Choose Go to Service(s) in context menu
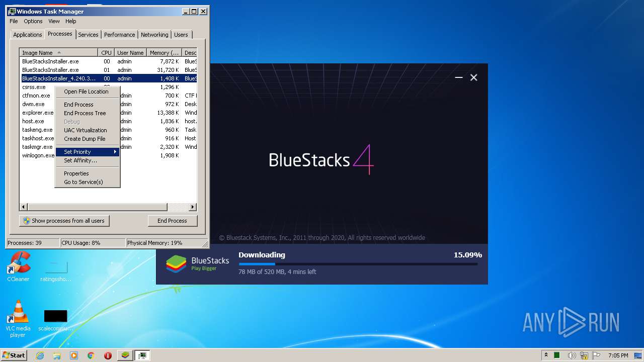 [88, 182]
